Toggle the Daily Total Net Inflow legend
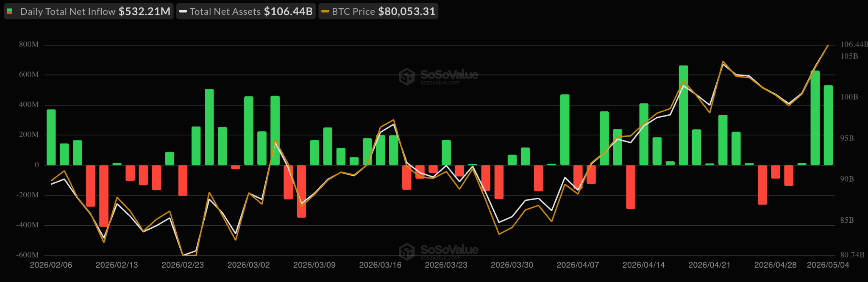This screenshot has width=868, height=282. tap(89, 11)
